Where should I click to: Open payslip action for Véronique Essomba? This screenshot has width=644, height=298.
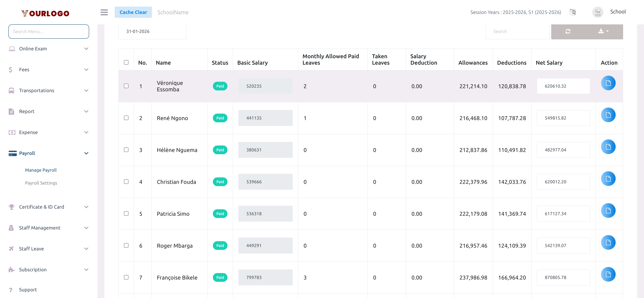(x=608, y=83)
